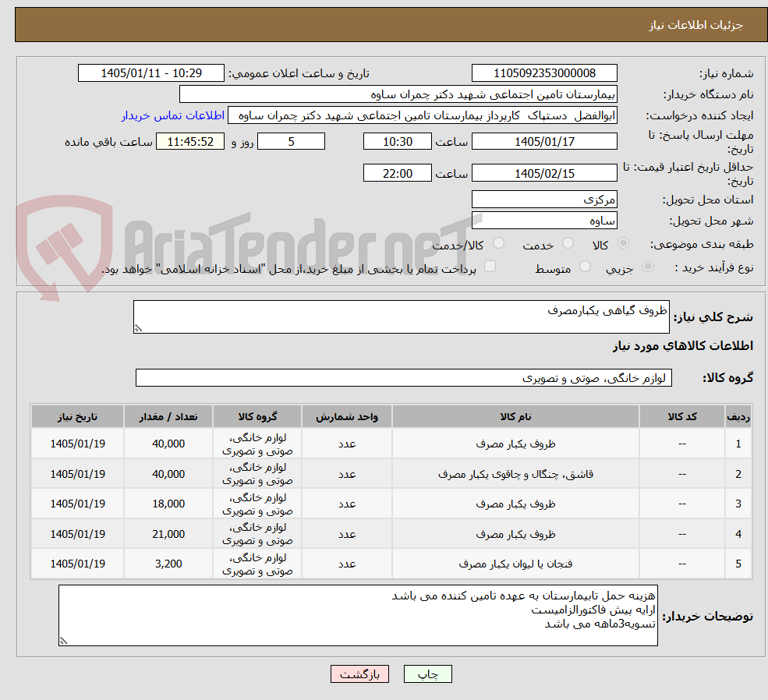This screenshot has height=700, width=768.
Task: Click row 1 quantity cell 40,000
Action: [168, 444]
